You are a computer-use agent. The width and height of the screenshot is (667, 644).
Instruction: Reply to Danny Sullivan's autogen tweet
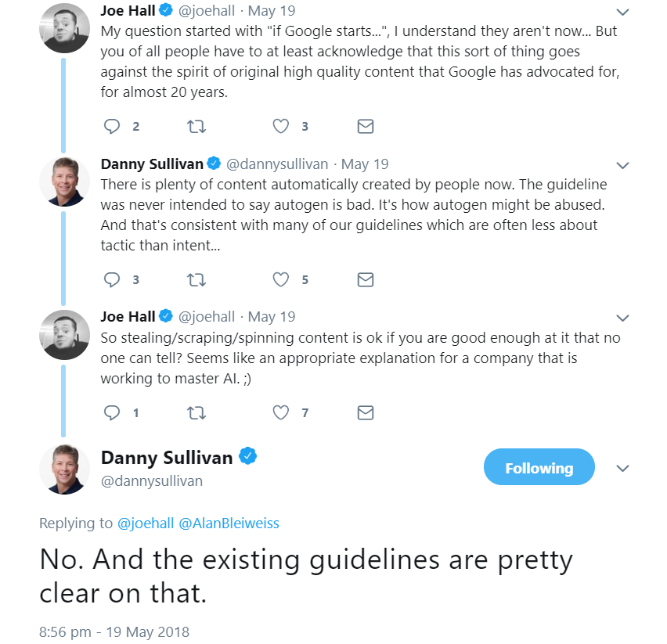coord(112,279)
